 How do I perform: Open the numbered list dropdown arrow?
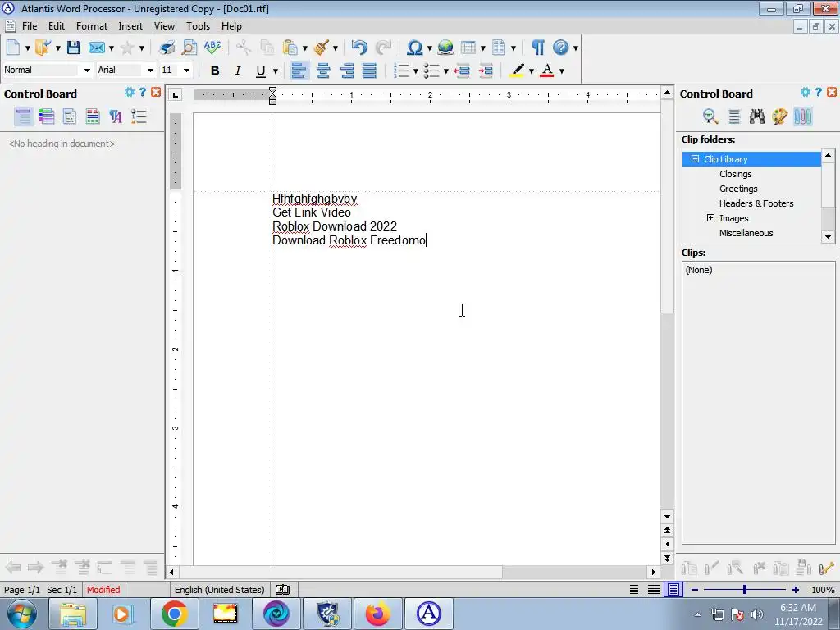415,71
